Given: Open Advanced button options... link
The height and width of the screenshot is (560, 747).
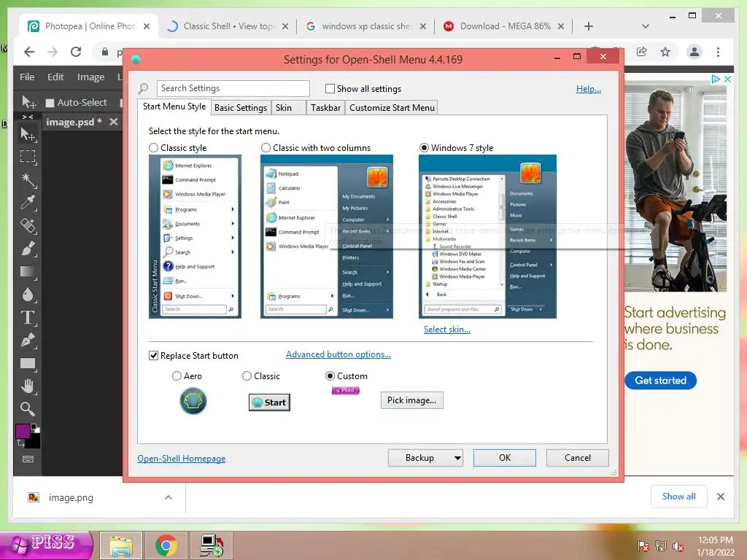Looking at the screenshot, I should (x=338, y=354).
